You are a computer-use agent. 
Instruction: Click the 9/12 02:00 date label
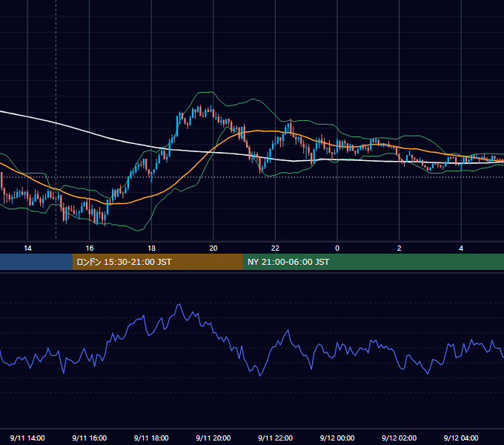399,438
